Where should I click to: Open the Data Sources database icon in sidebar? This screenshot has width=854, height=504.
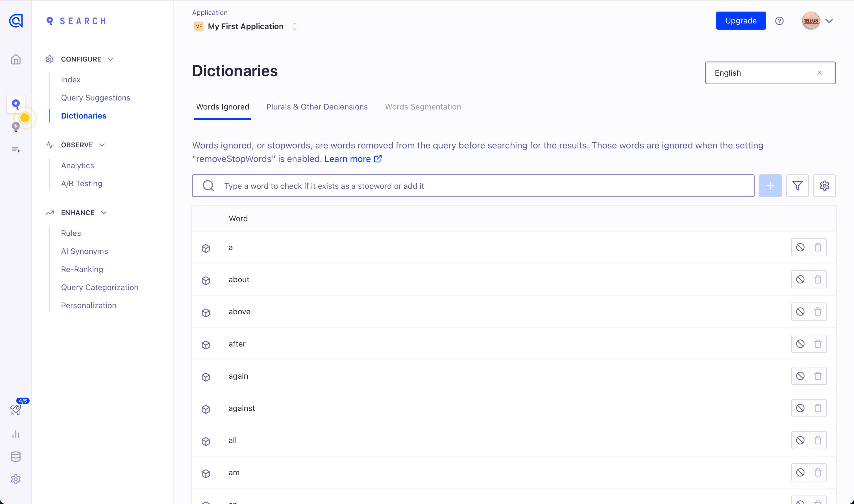coord(16,457)
